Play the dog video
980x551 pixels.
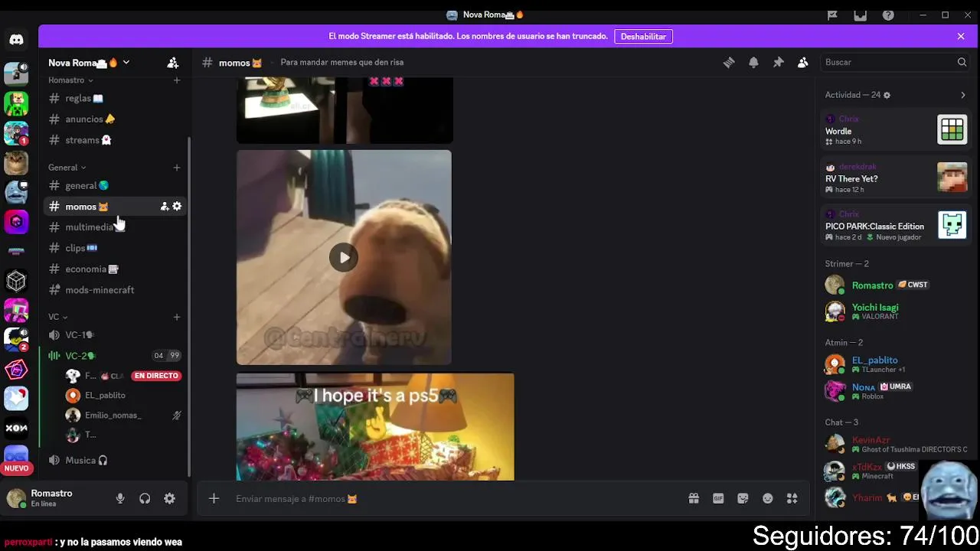pyautogui.click(x=344, y=258)
